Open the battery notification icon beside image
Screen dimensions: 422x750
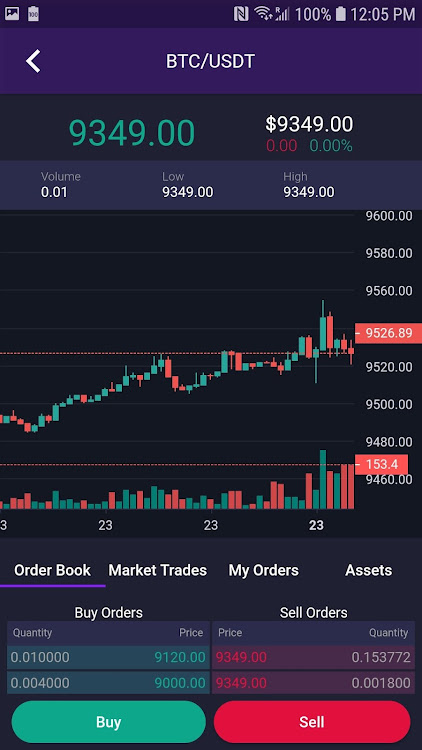pyautogui.click(x=33, y=13)
